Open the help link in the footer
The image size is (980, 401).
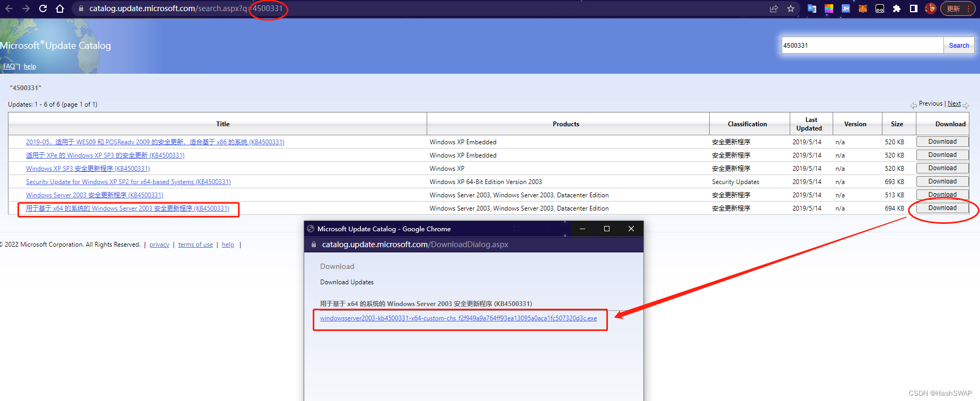click(228, 245)
